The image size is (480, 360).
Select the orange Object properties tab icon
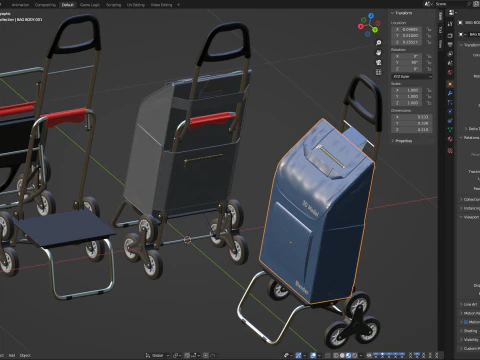coord(450,84)
